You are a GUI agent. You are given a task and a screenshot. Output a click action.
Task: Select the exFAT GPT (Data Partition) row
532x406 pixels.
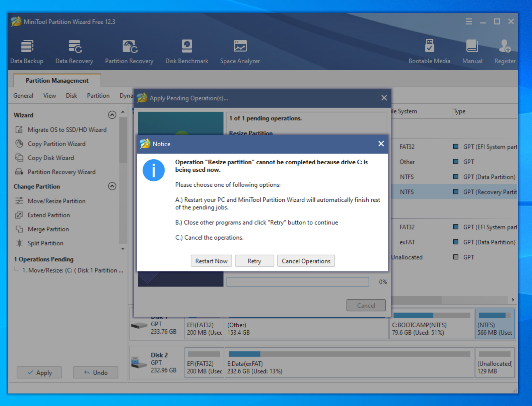tap(454, 242)
